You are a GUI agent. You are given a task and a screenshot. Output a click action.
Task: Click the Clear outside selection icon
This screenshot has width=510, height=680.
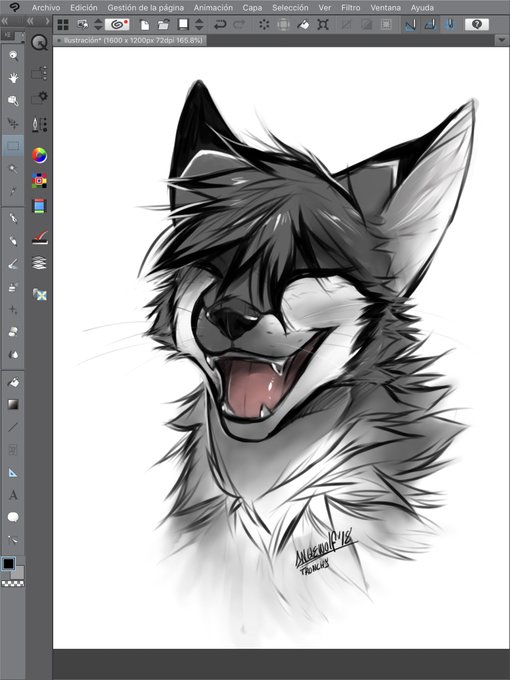point(283,25)
